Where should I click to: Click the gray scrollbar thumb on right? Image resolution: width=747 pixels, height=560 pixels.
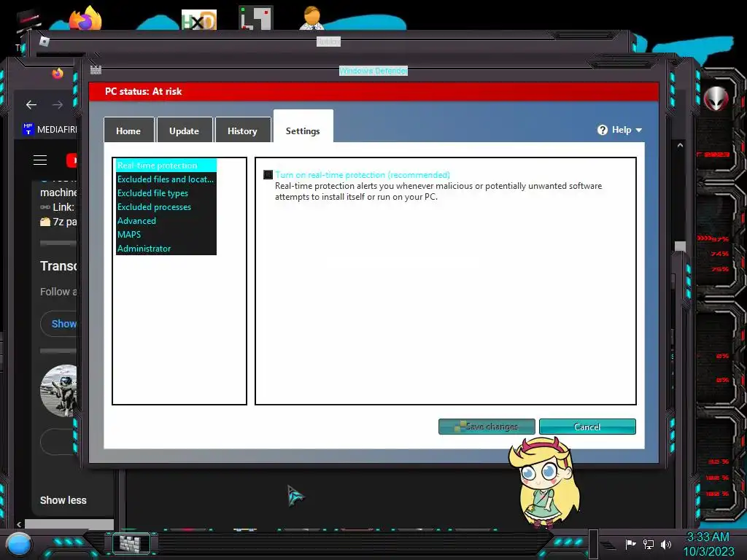click(x=681, y=246)
